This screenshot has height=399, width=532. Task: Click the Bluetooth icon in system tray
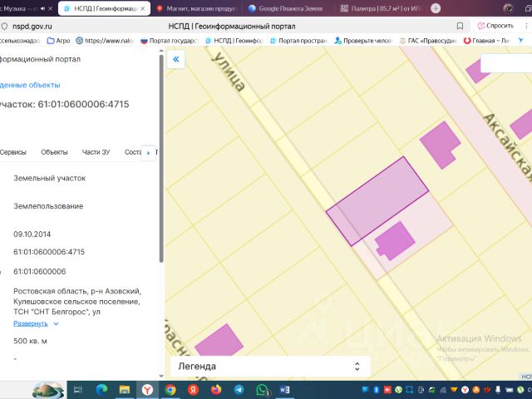click(377, 390)
